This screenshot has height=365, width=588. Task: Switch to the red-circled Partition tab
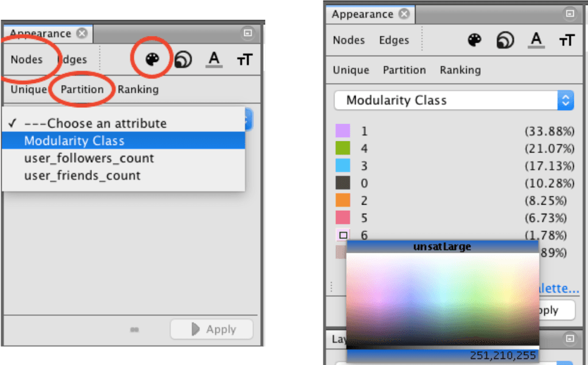coord(82,90)
